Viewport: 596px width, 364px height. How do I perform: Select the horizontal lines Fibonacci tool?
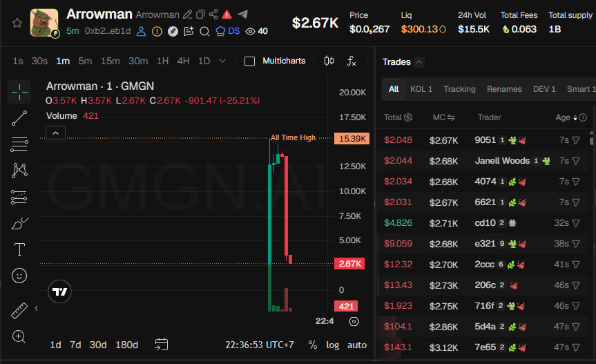(x=19, y=144)
